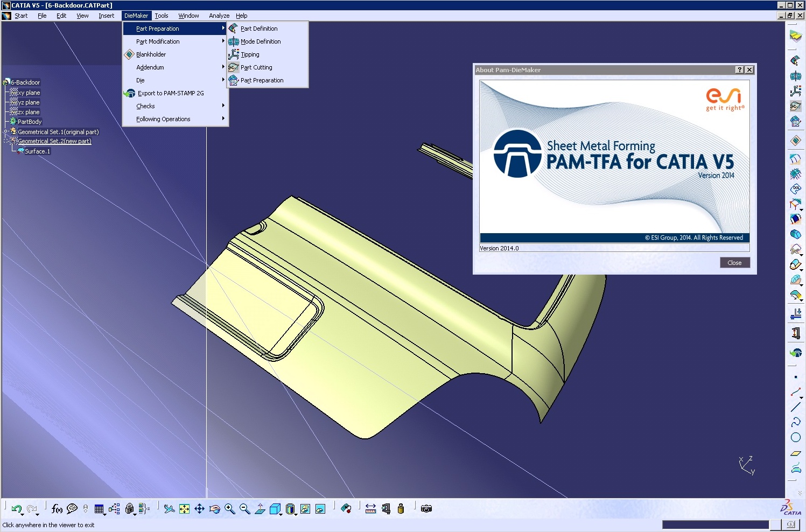Select the Pan arrows tool
This screenshot has width=806, height=532.
click(x=199, y=508)
